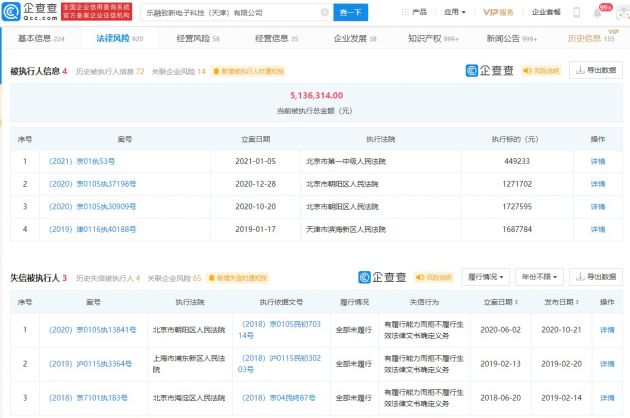Image resolution: width=630 pixels, height=418 pixels.
Task: Open document (2018)京0105民初70314号
Action: point(280,330)
